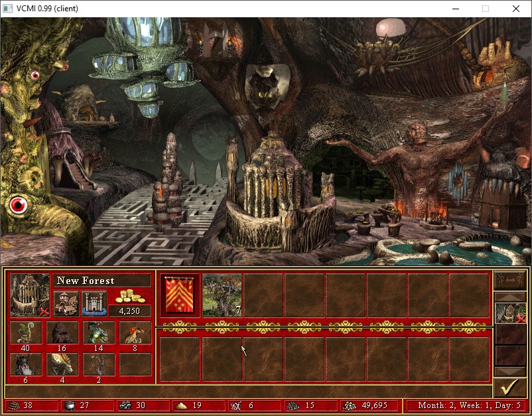Click the ore count 30
Viewport: 532px width, 416px height.
tap(141, 405)
